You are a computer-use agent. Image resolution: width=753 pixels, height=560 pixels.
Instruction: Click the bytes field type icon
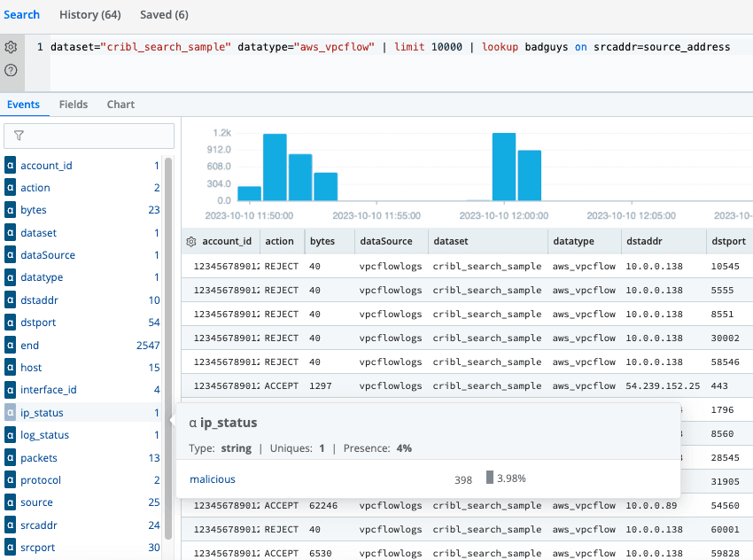pos(11,210)
